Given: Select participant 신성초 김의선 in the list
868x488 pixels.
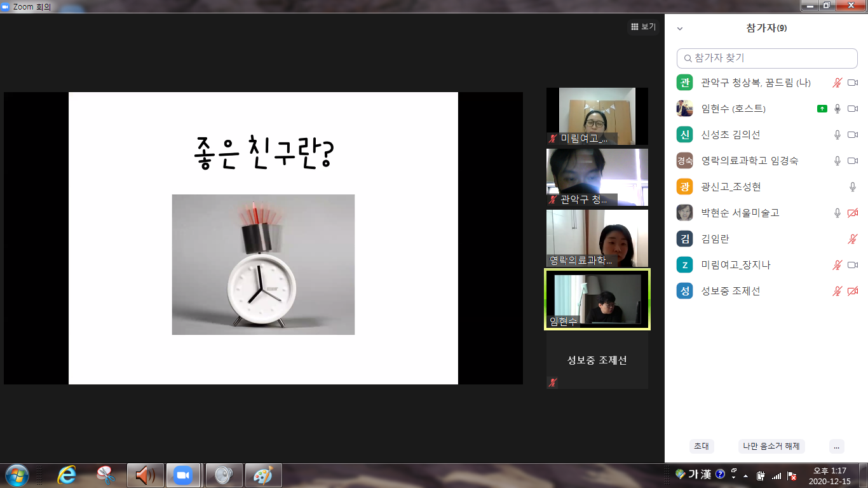Looking at the screenshot, I should pyautogui.click(x=730, y=135).
